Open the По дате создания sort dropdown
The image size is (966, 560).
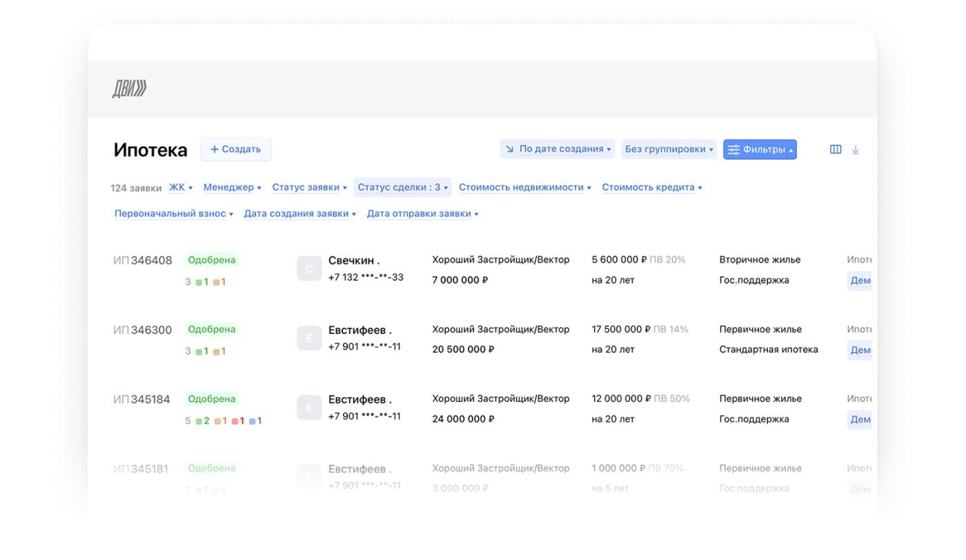coord(558,149)
